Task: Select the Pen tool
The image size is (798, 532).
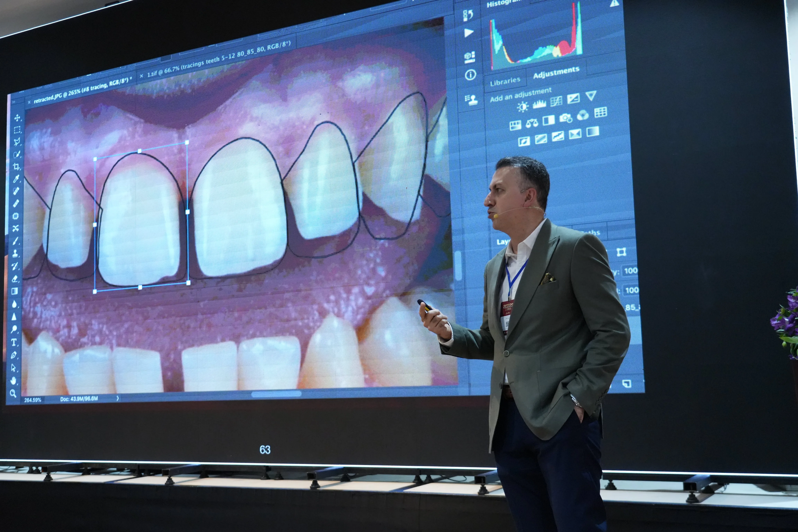Action: coord(14,355)
